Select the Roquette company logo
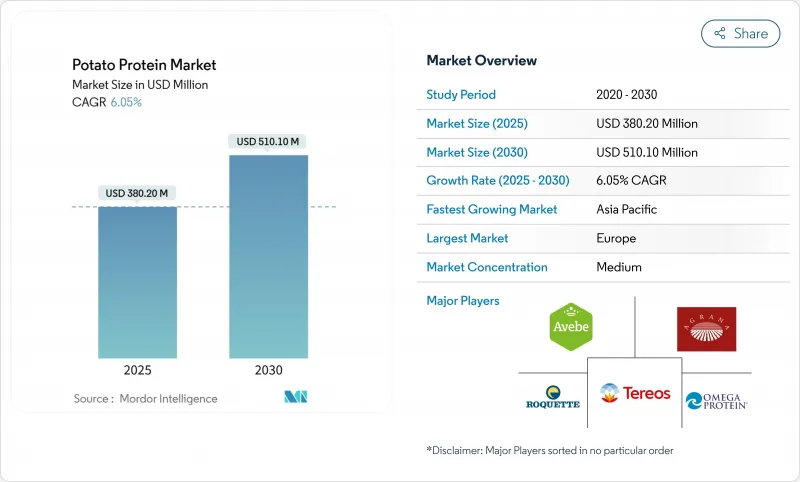Image resolution: width=800 pixels, height=482 pixels. [x=552, y=397]
